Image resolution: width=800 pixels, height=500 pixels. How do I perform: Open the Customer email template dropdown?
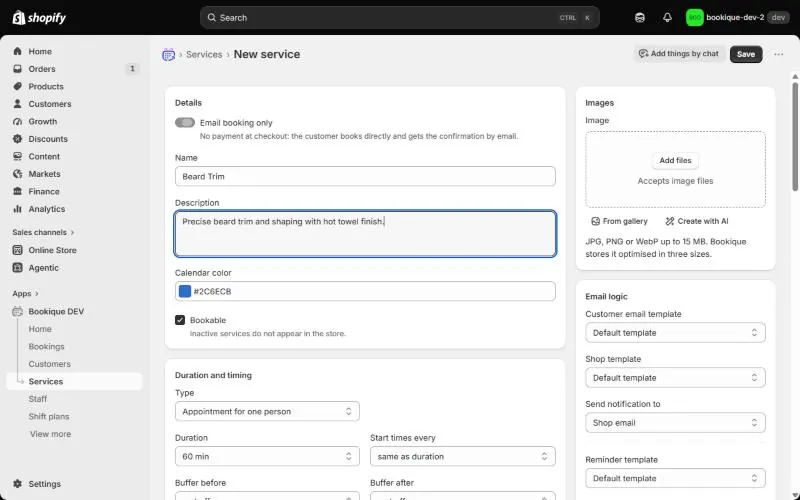[675, 333]
